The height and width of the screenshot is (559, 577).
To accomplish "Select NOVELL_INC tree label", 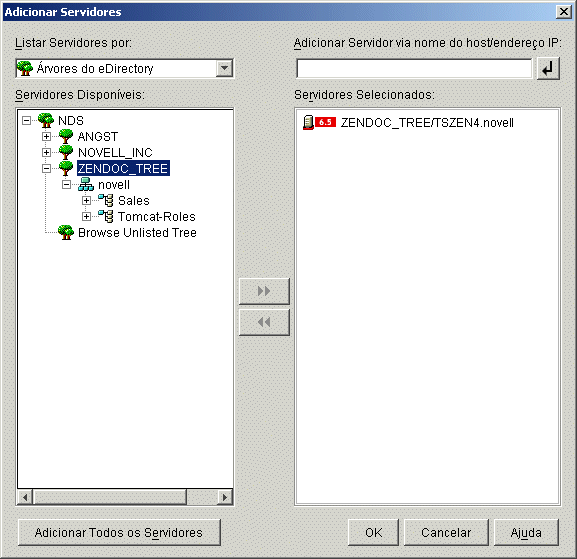I will point(115,153).
